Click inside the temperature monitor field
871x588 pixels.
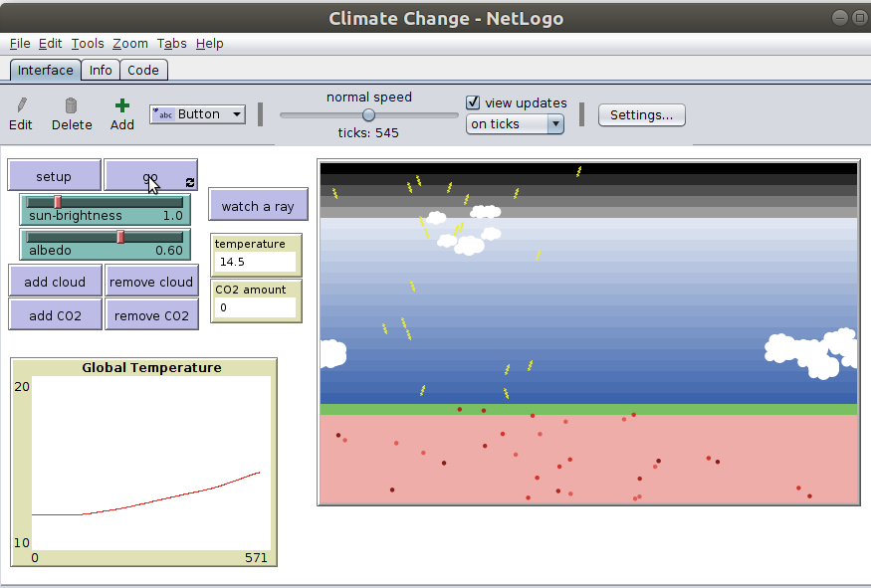(254, 261)
